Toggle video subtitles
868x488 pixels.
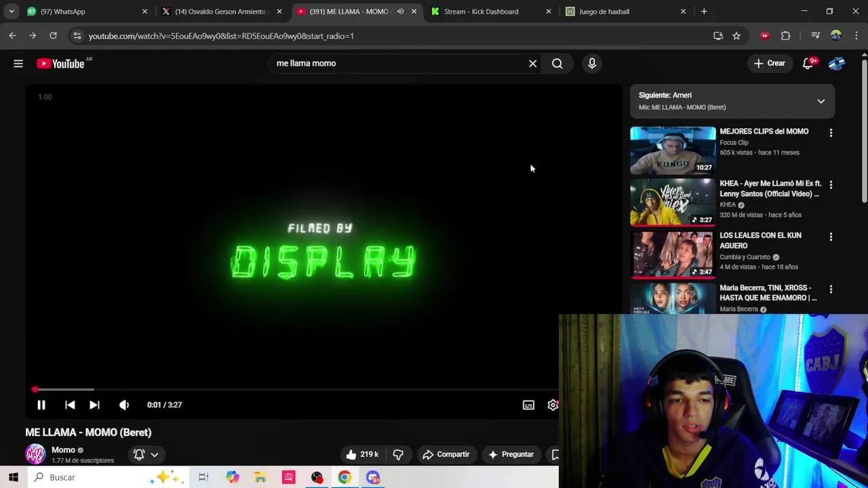click(528, 405)
